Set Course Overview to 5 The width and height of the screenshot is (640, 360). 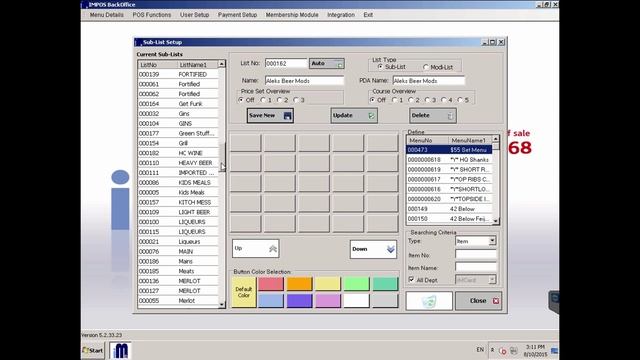(x=460, y=100)
